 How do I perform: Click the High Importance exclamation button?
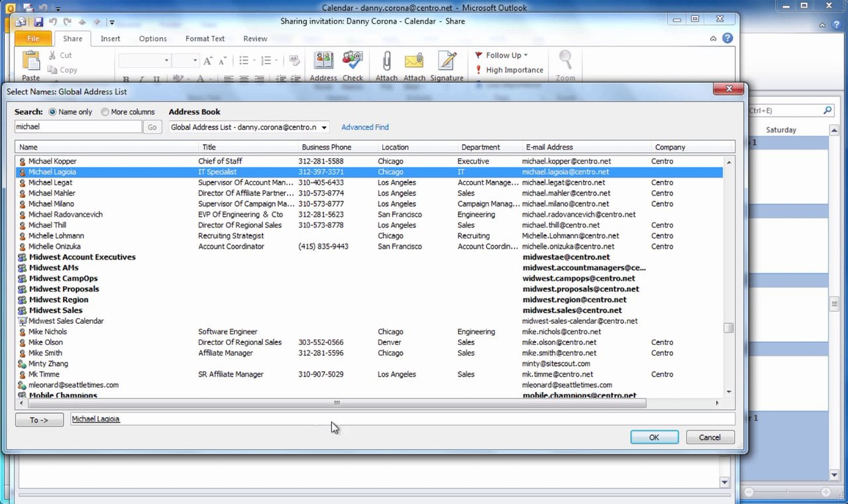point(509,70)
